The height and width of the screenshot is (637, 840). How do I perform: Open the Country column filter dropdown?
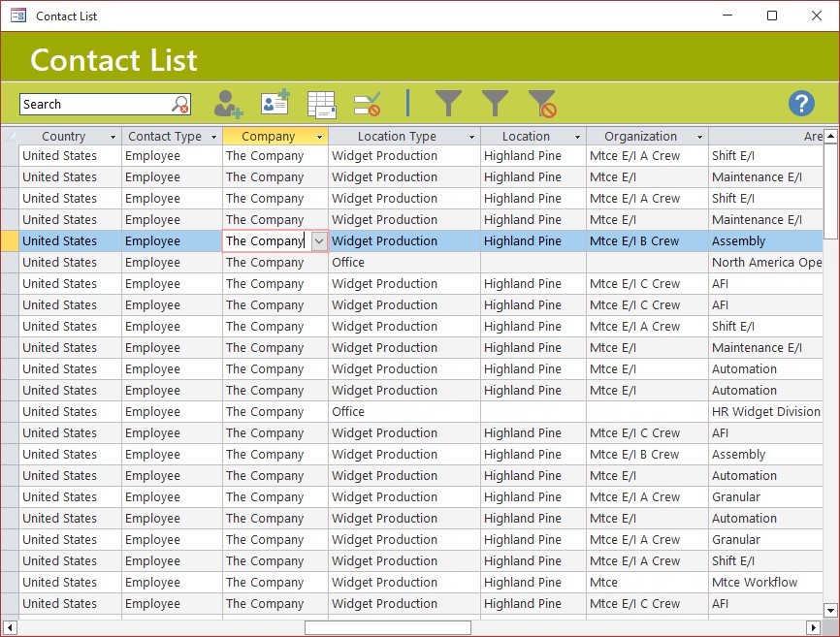pos(113,137)
